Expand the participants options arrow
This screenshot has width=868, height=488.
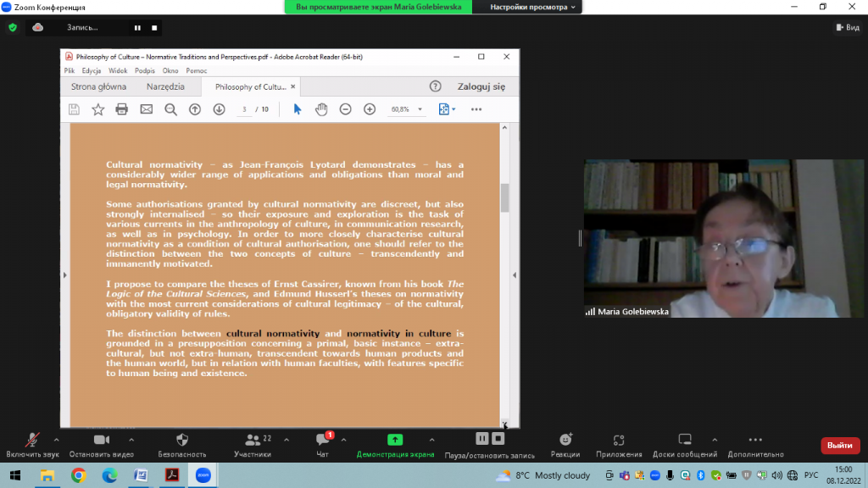pyautogui.click(x=287, y=440)
